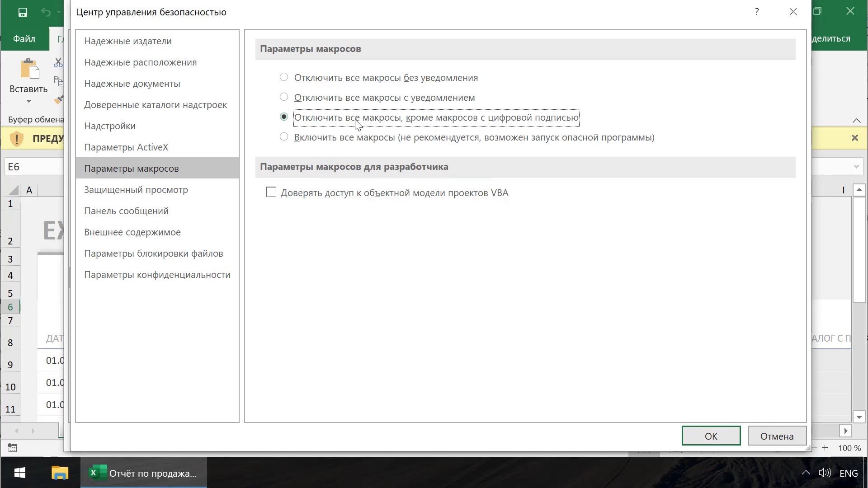This screenshot has height=488, width=868.
Task: Open the Windows Start menu
Action: (20, 473)
